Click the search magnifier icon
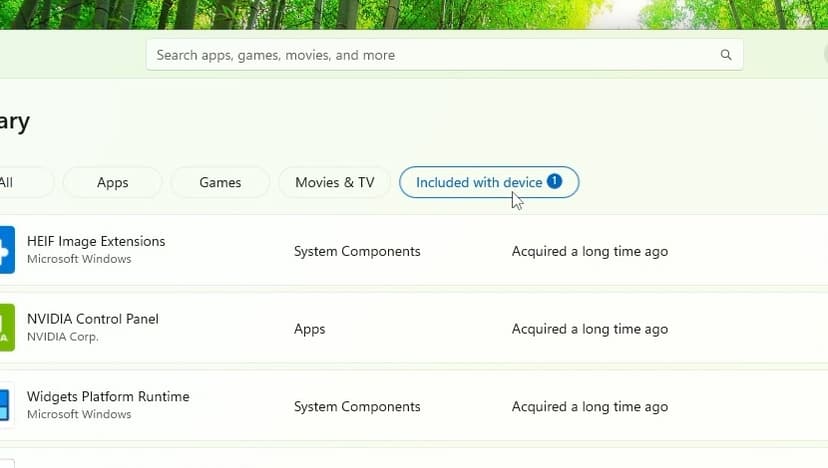 click(726, 55)
